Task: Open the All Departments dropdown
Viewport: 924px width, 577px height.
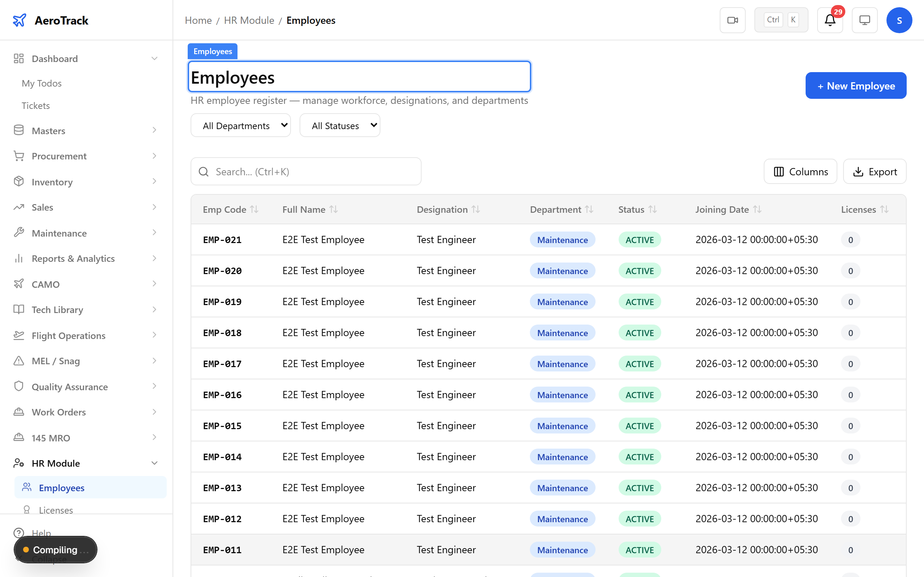Action: click(240, 125)
